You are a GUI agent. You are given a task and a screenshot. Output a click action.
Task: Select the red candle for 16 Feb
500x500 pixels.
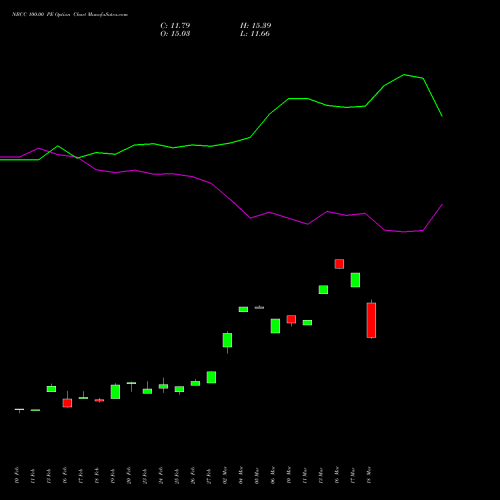point(67,403)
